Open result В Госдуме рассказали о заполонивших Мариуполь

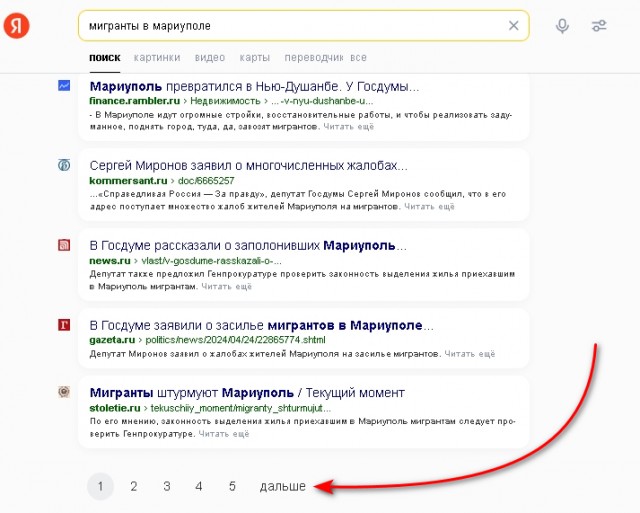[x=248, y=246]
